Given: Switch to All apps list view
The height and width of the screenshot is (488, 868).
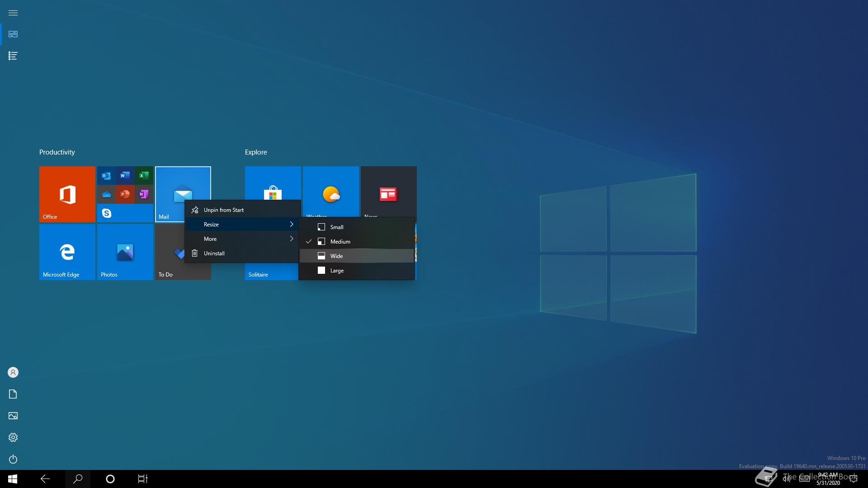Looking at the screenshot, I should tap(13, 56).
